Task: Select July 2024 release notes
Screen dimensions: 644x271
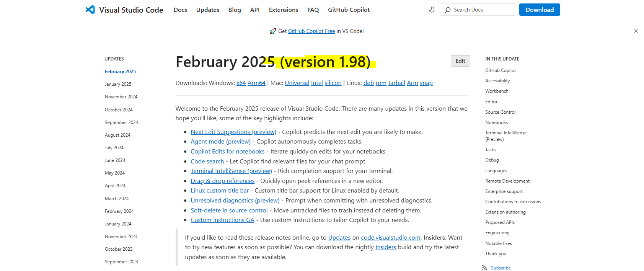Action: point(114,148)
